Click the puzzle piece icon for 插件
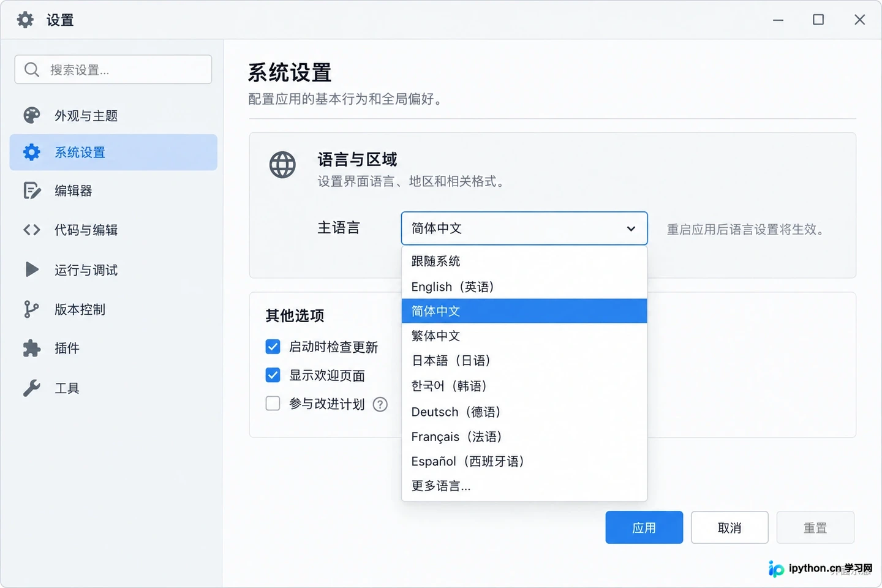Image resolution: width=882 pixels, height=588 pixels. click(x=32, y=348)
